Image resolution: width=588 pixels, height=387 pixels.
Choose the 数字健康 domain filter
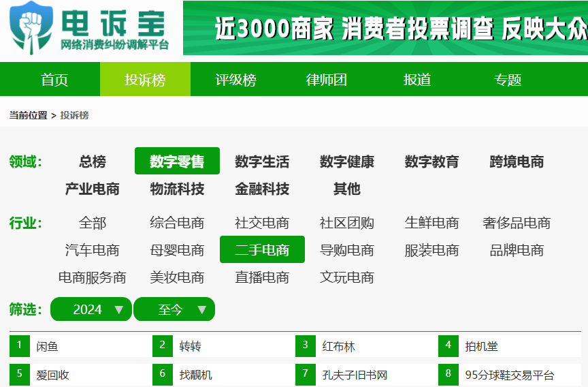coord(347,161)
